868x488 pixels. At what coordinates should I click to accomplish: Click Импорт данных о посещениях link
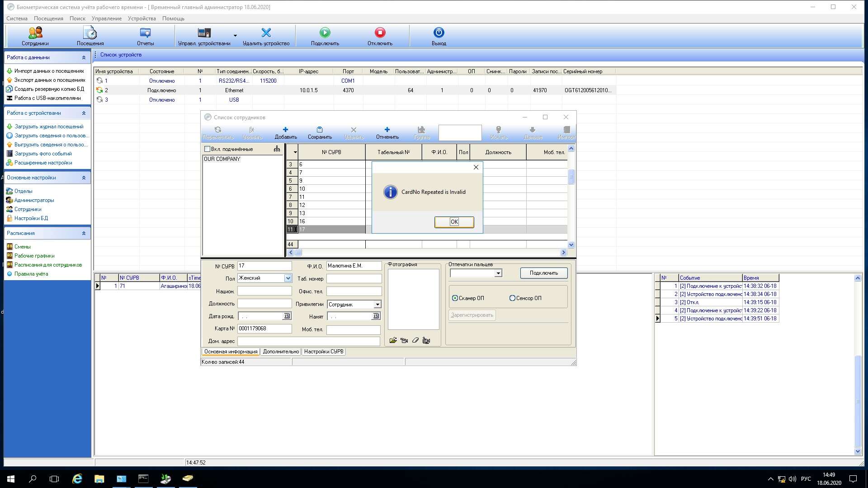click(x=49, y=71)
